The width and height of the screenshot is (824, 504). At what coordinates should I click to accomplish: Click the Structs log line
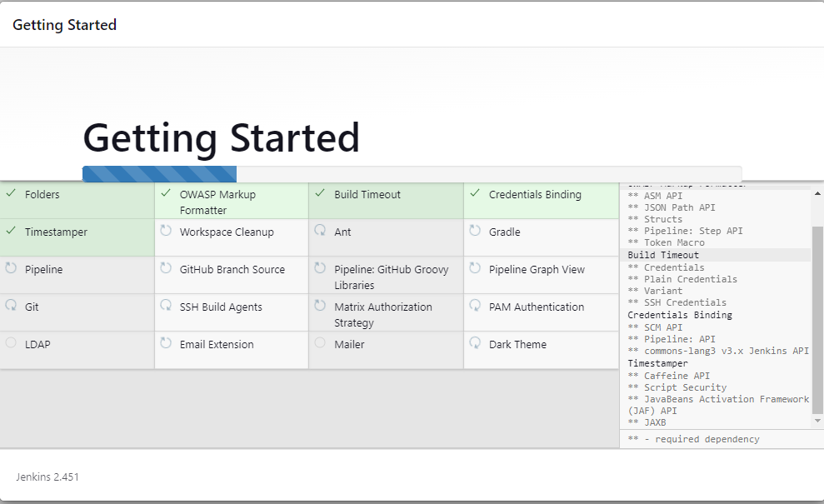[x=655, y=219]
